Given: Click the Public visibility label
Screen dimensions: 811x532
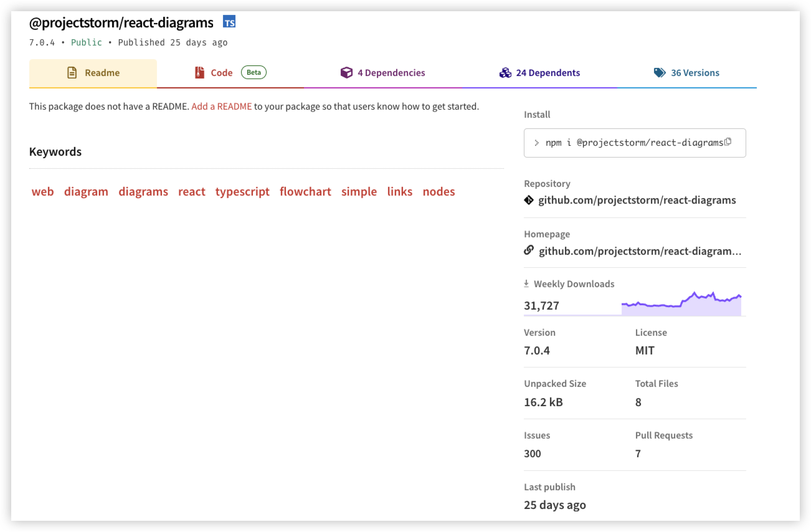Looking at the screenshot, I should coord(87,43).
